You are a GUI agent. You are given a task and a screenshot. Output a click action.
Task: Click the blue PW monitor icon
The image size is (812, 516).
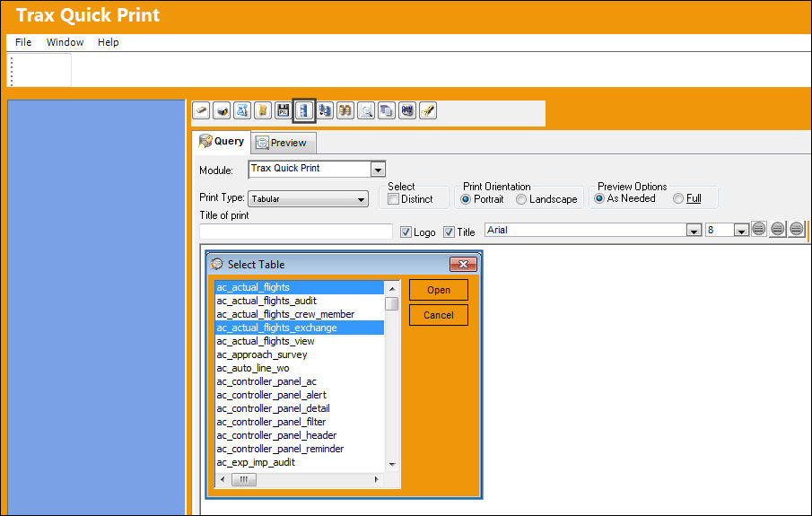tap(407, 110)
